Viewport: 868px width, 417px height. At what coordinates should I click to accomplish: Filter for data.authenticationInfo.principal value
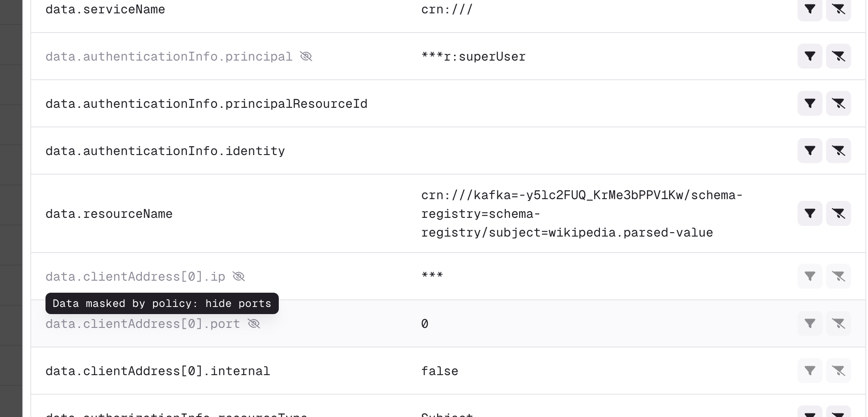tap(810, 56)
